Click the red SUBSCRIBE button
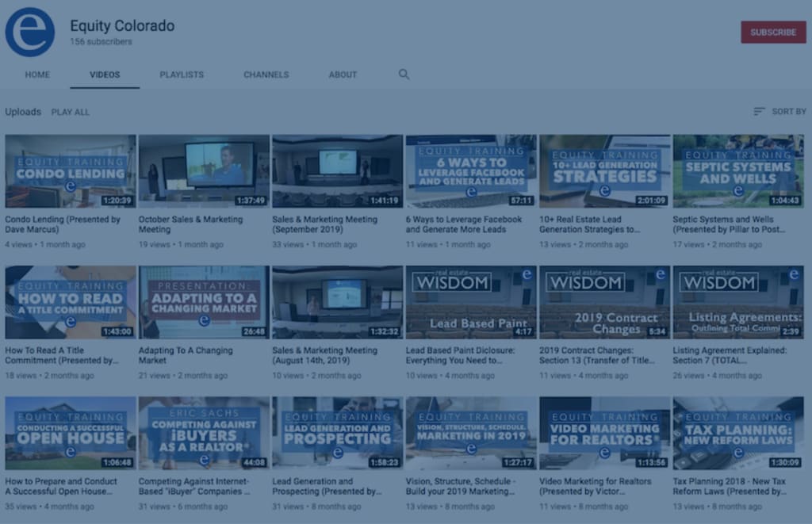The width and height of the screenshot is (812, 524). click(773, 33)
